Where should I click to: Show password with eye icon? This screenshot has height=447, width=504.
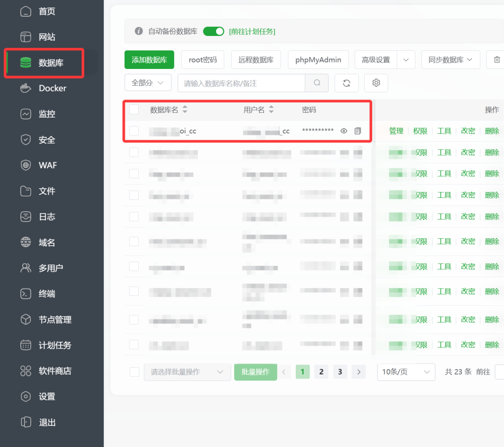coord(344,131)
